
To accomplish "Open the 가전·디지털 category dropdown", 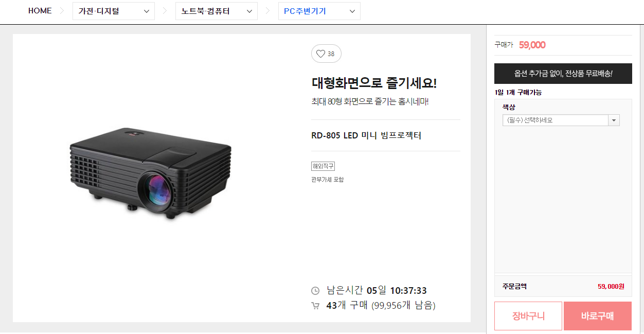I will [x=114, y=11].
